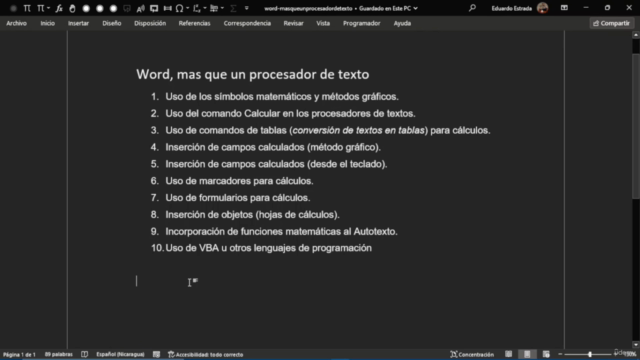Expand the dropdown left of the table icon
640x360 pixels.
click(x=204, y=8)
